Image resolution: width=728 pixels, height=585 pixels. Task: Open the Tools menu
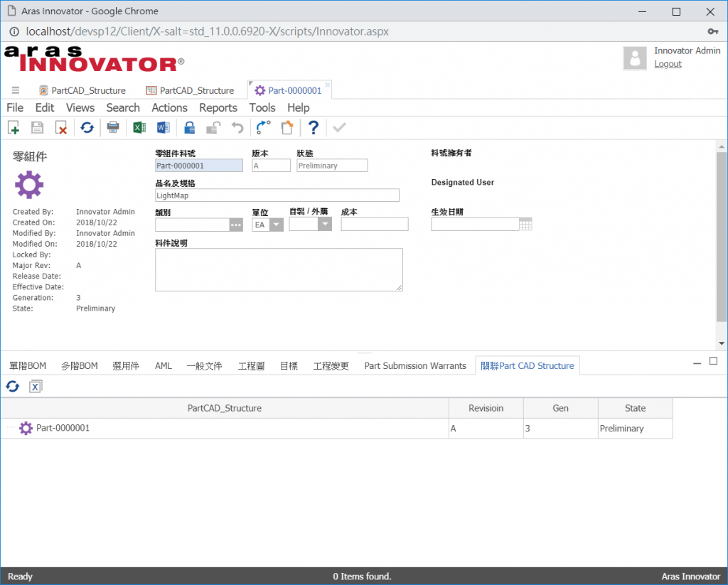pyautogui.click(x=262, y=108)
